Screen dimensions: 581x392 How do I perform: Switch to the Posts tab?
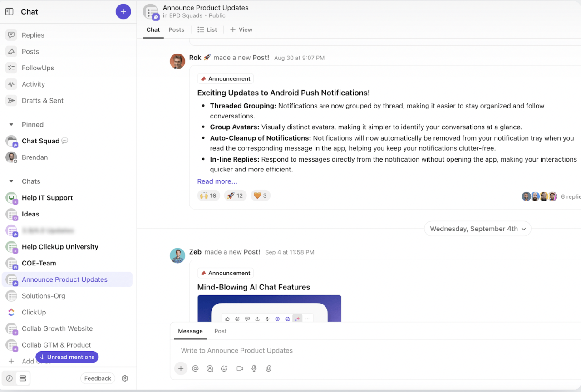pos(176,29)
